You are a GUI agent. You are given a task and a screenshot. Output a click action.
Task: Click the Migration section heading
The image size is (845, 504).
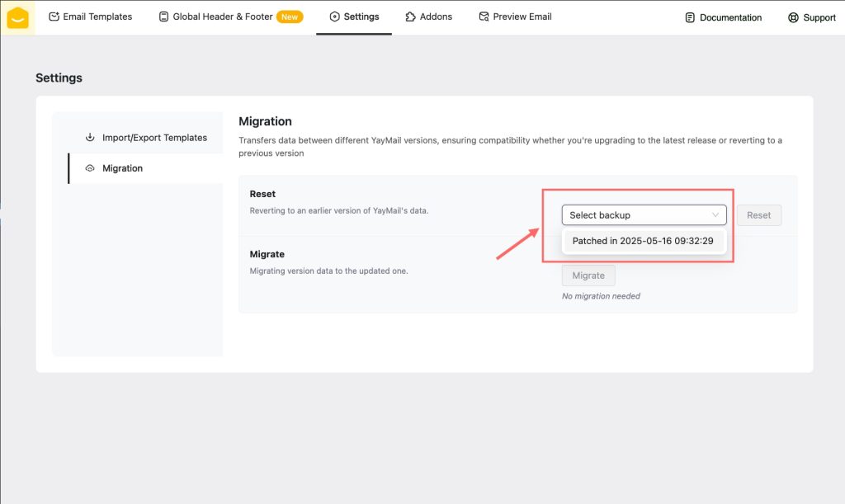265,121
